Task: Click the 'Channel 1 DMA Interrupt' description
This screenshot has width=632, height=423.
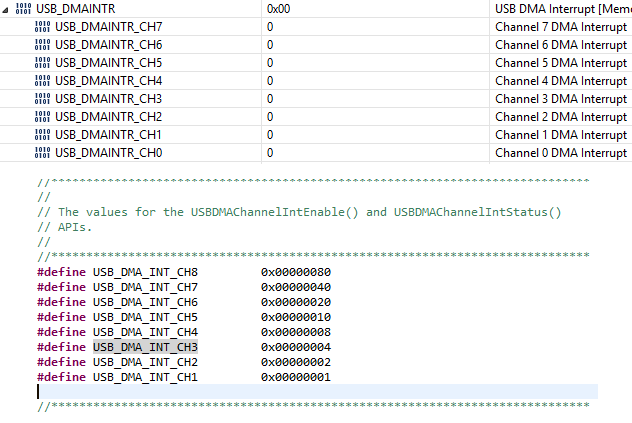Action: (561, 135)
